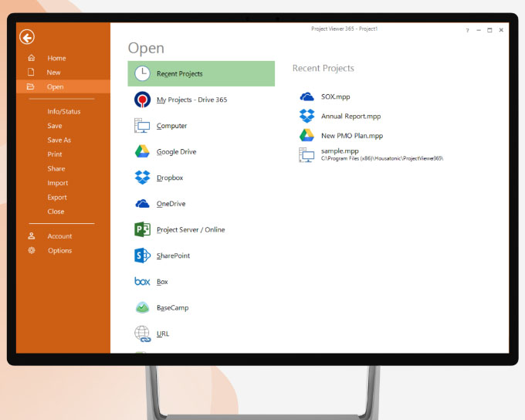Click the help question mark icon
This screenshot has width=525, height=420.
(467, 30)
